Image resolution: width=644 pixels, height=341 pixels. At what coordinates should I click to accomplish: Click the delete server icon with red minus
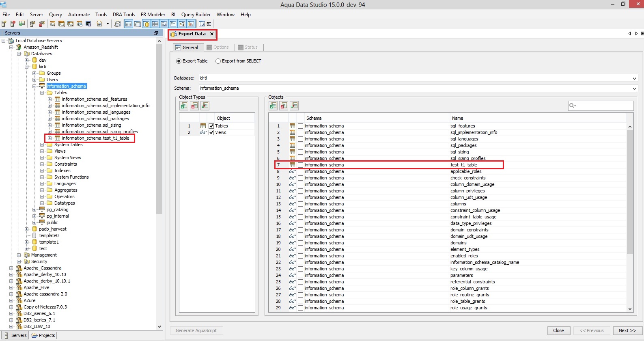point(13,24)
